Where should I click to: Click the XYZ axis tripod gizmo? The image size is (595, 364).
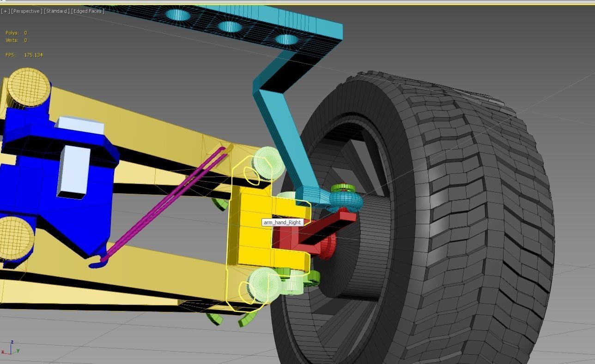click(10, 348)
